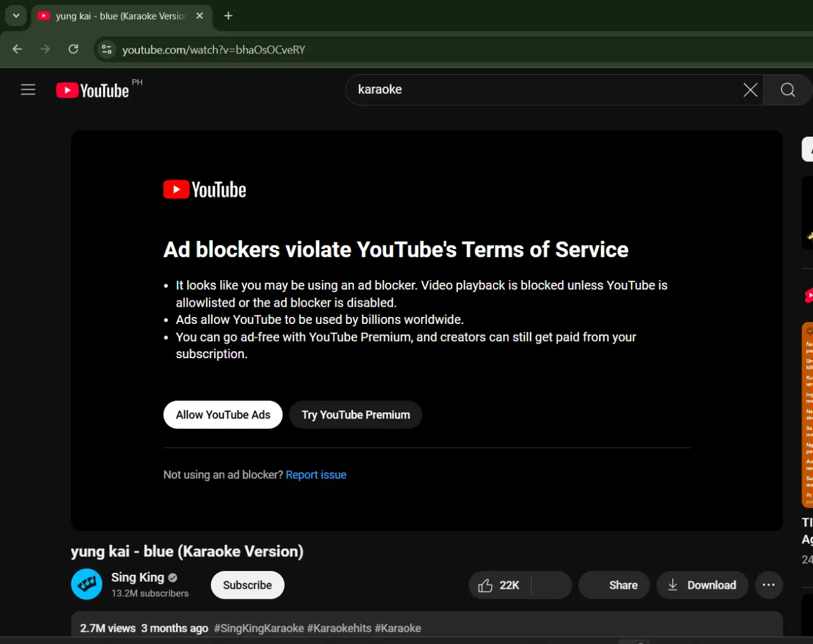Viewport: 813px width, 644px height.
Task: Reload the YouTube page
Action: [x=73, y=50]
